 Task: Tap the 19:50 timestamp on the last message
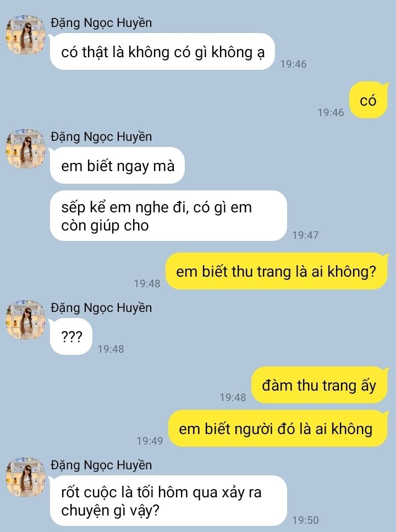click(x=305, y=520)
